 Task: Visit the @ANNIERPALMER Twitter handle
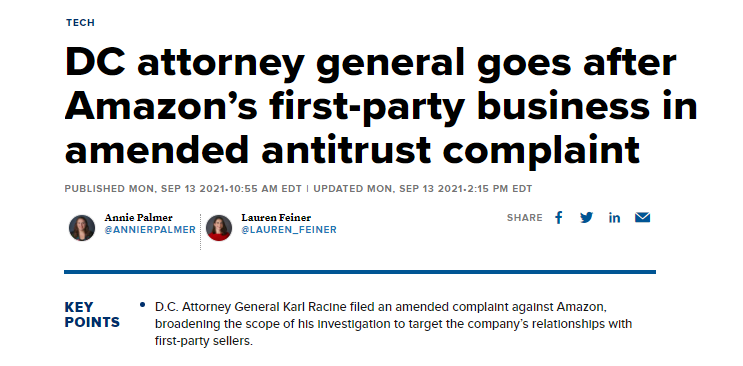pyautogui.click(x=150, y=230)
